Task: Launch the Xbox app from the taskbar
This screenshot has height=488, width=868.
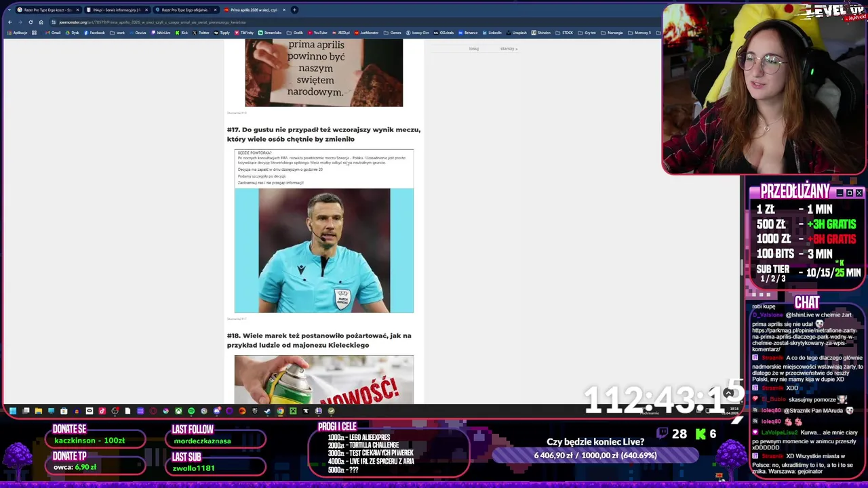Action: [x=178, y=411]
